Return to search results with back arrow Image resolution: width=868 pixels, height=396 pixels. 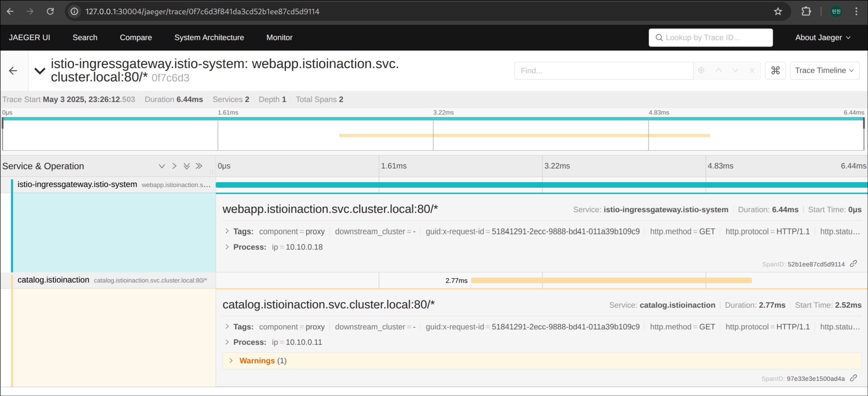pyautogui.click(x=13, y=71)
